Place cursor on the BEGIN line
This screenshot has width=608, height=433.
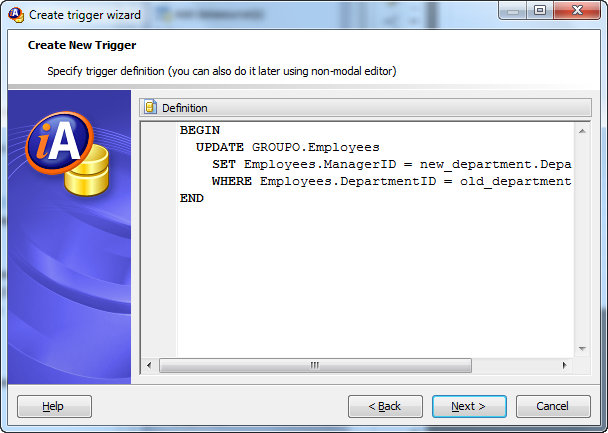[x=200, y=130]
